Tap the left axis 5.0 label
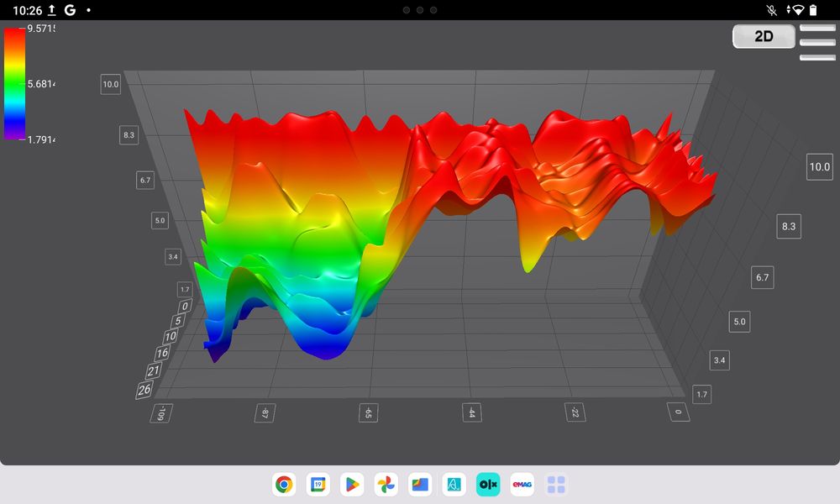The width and height of the screenshot is (840, 504). 160,220
